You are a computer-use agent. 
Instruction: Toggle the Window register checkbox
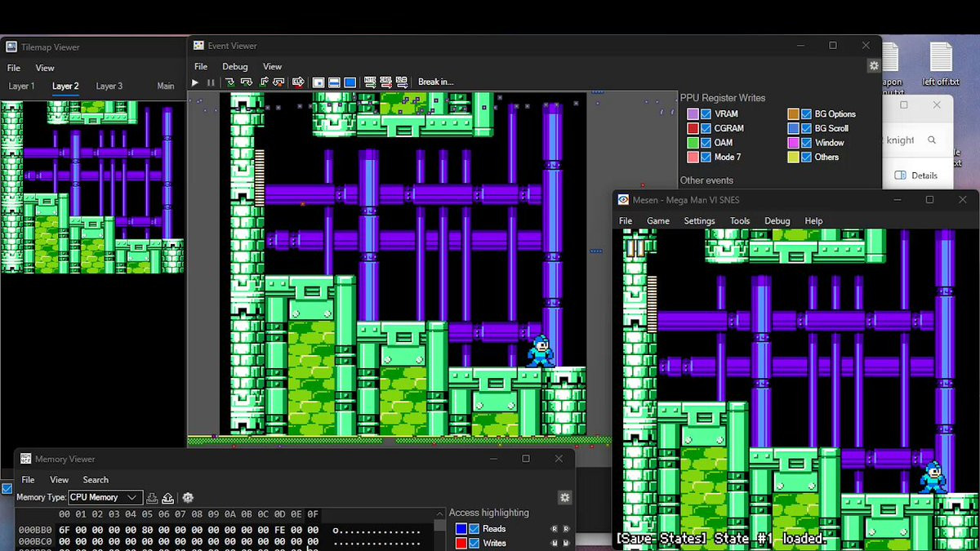point(807,143)
